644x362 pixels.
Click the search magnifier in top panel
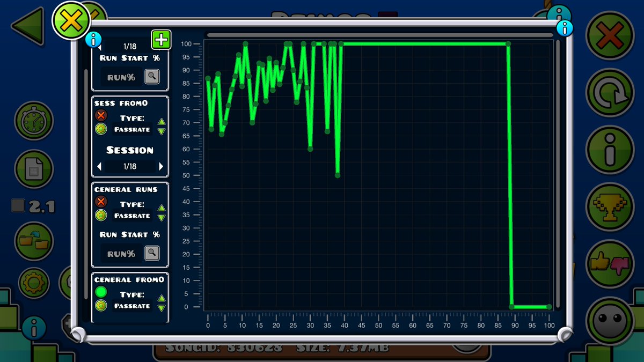coord(152,76)
